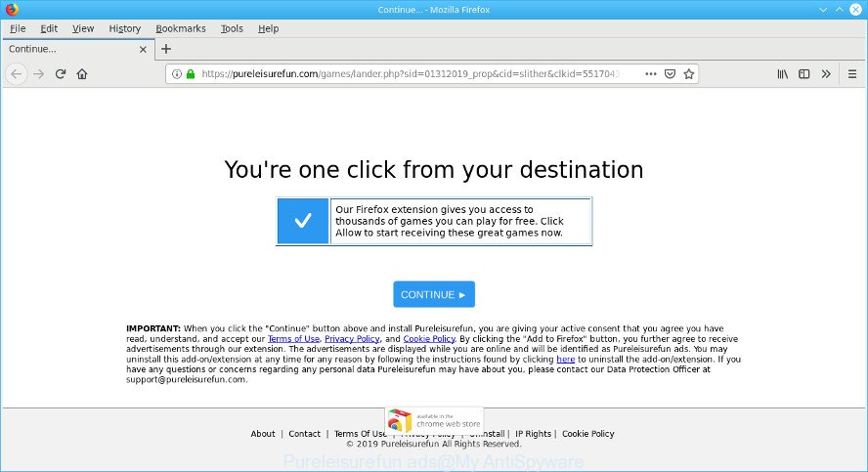Click the Firefox extension description text
Screen dimensions: 868x472
449,221
